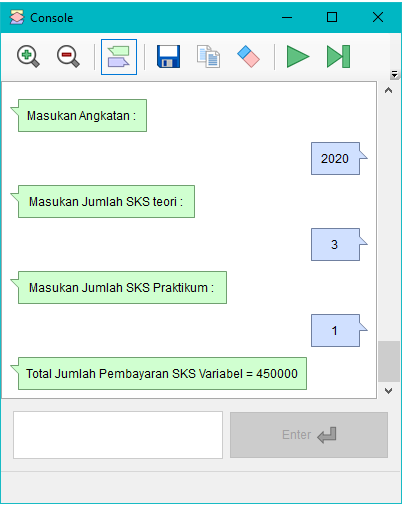Select the '3' input bubble
This screenshot has width=404, height=507.
point(339,244)
